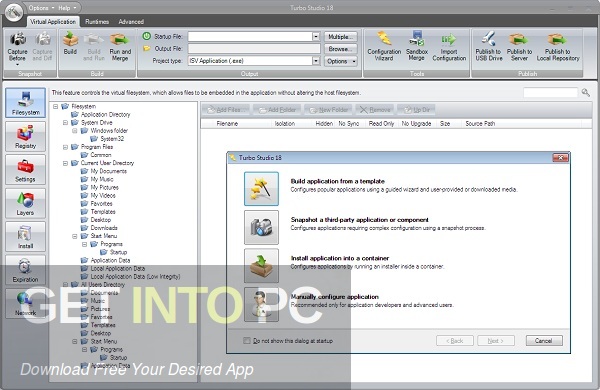This screenshot has height=390, width=600.
Task: Choose Install application into a container icon
Action: pos(261,266)
